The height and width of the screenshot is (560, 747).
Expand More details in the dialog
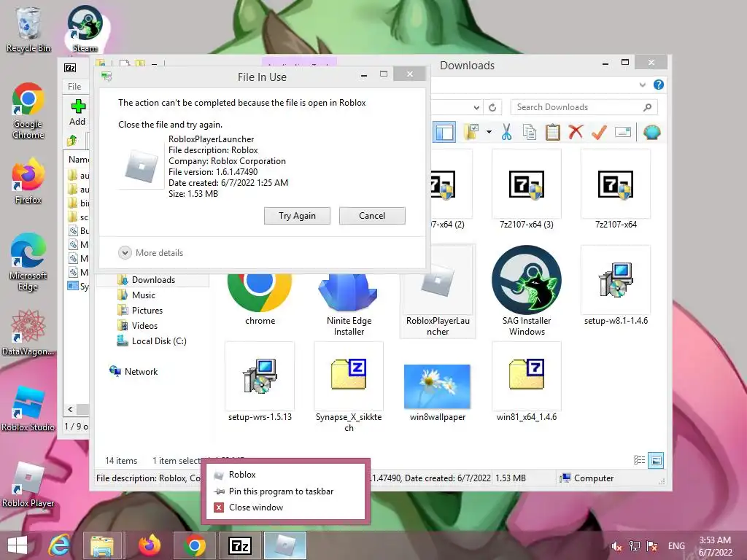(x=151, y=253)
